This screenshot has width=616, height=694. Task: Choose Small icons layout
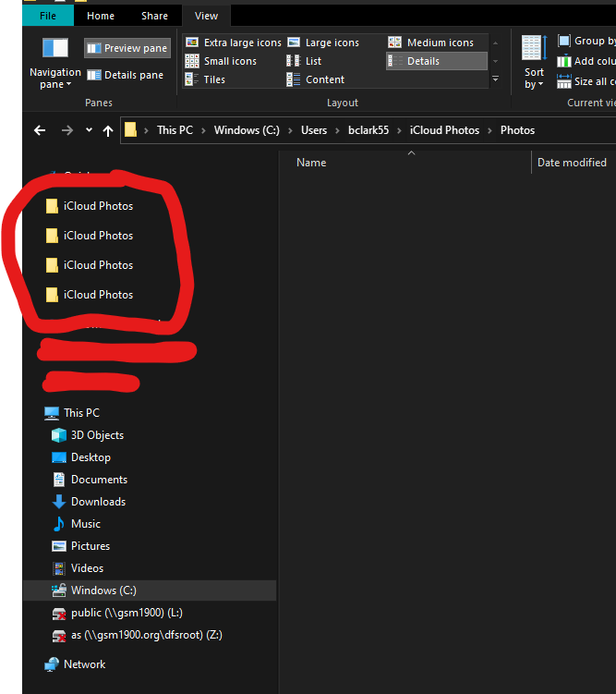coord(221,61)
